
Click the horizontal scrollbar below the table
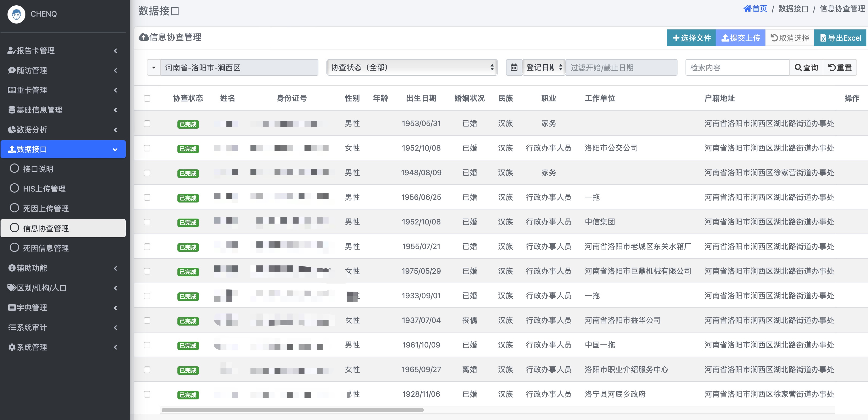pyautogui.click(x=292, y=410)
